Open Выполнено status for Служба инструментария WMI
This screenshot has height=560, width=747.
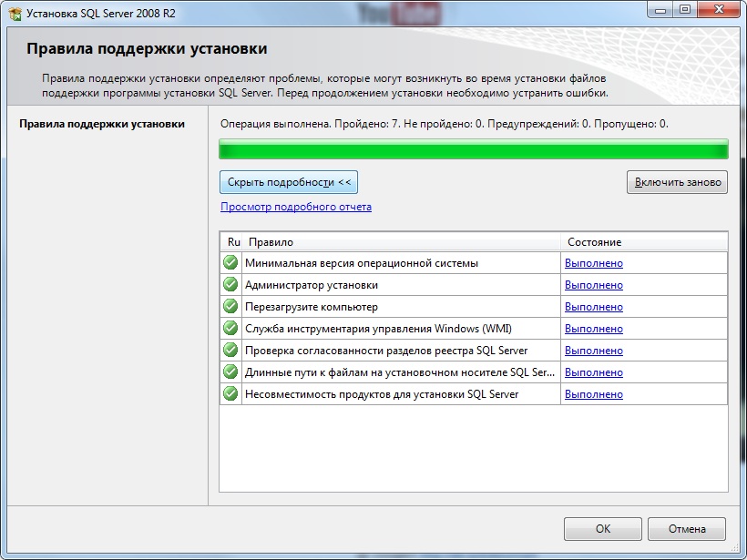click(594, 329)
